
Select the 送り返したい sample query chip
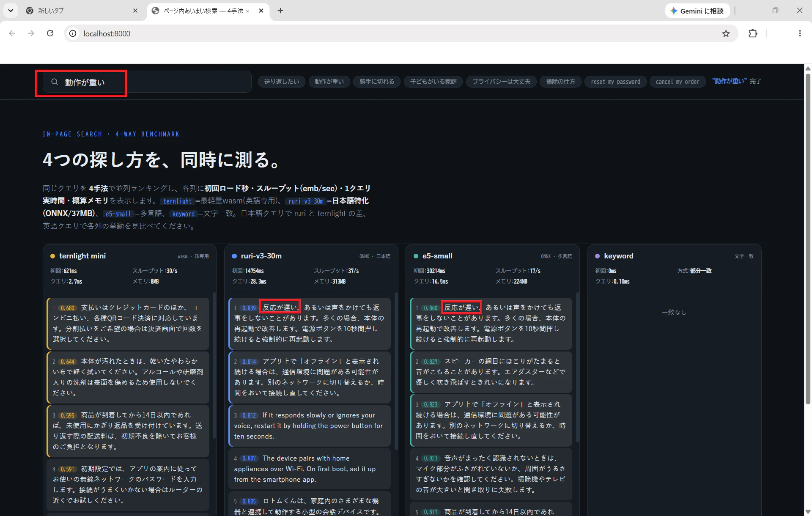[x=282, y=82]
